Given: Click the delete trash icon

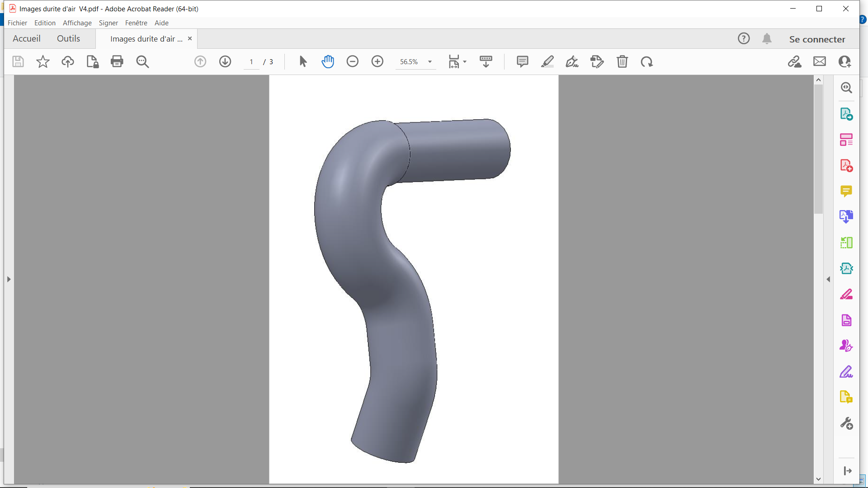Looking at the screenshot, I should pyautogui.click(x=622, y=61).
